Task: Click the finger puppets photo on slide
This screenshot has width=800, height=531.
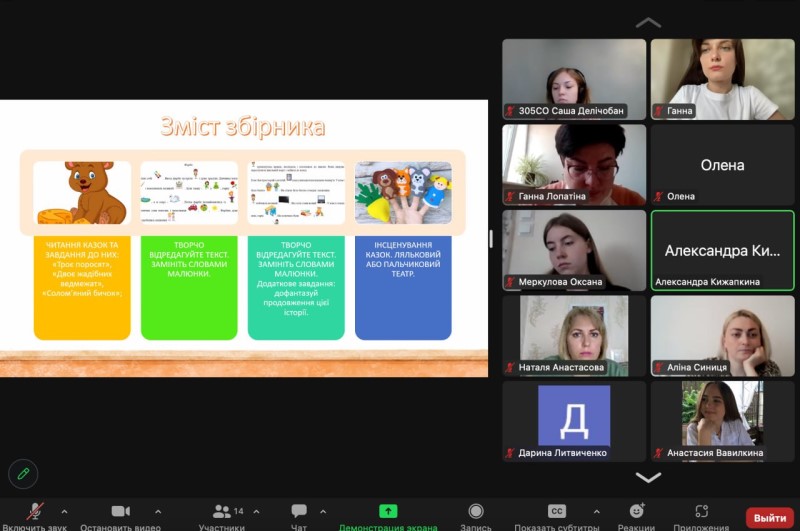Action: click(403, 193)
